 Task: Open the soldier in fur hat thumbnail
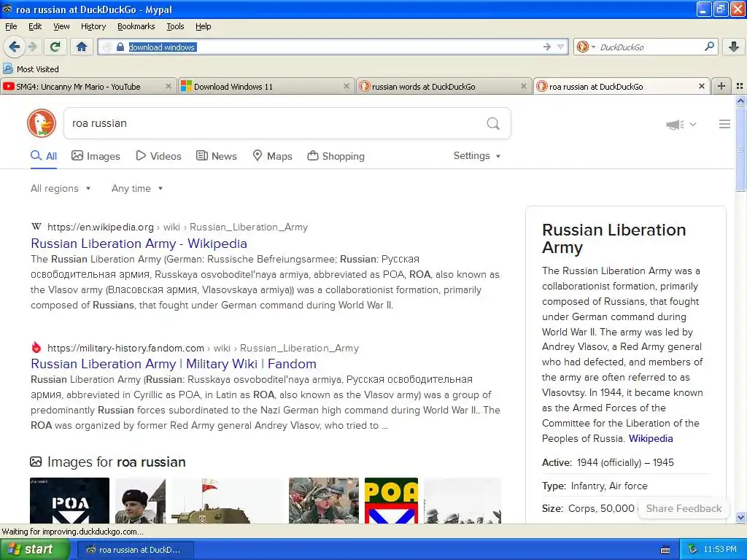(x=140, y=500)
